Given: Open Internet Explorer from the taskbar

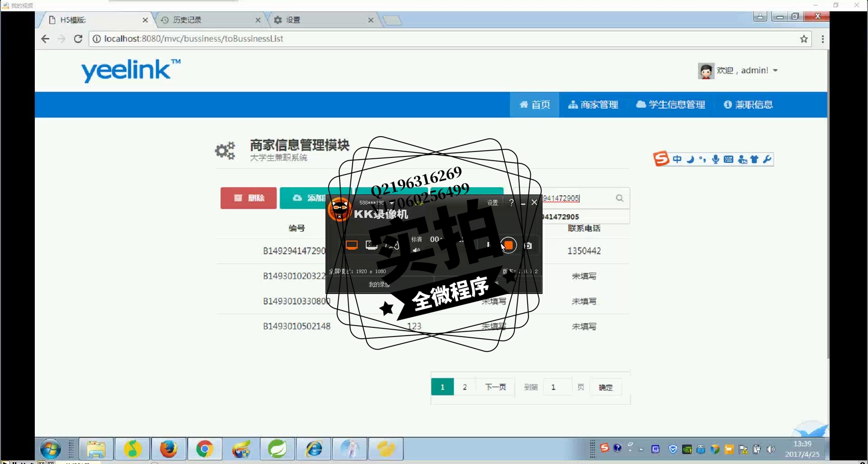Looking at the screenshot, I should (313, 449).
